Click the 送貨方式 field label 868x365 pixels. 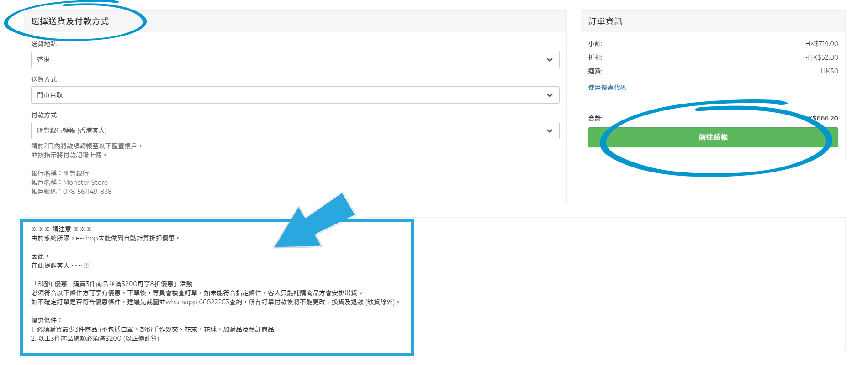tap(44, 79)
